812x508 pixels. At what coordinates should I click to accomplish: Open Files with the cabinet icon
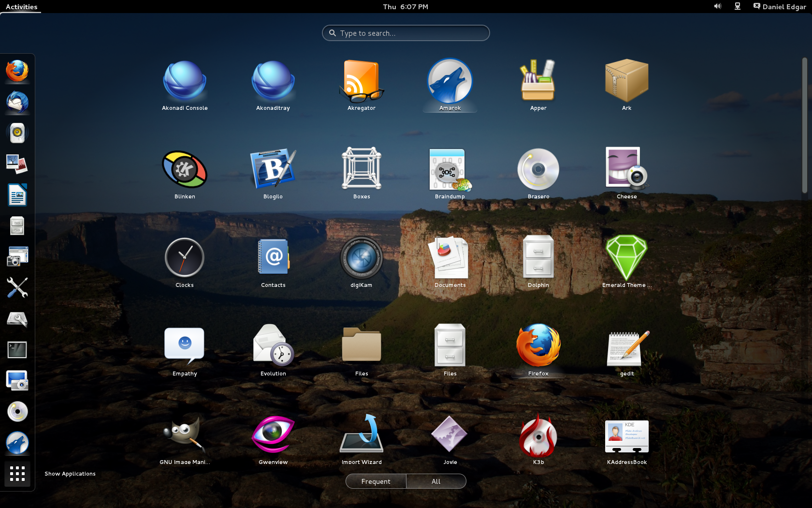pyautogui.click(x=450, y=351)
